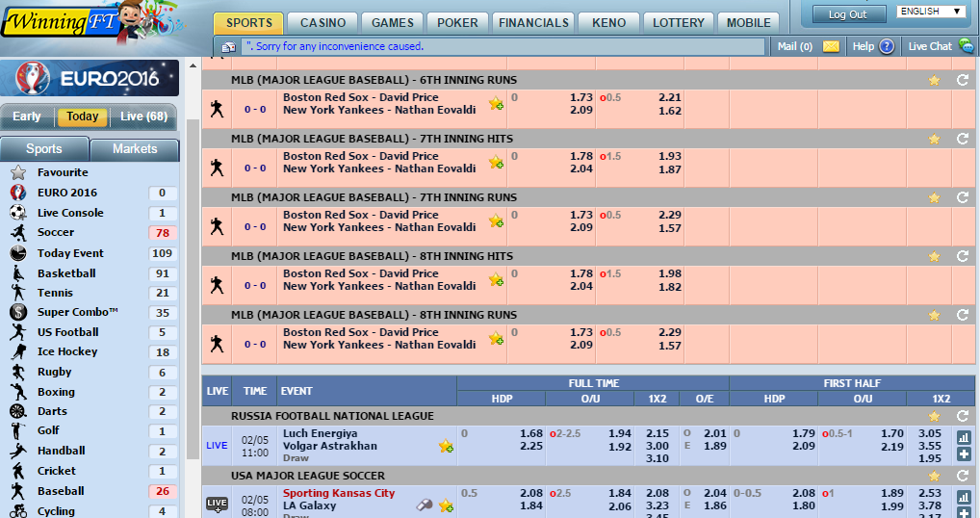Expand more markets plus for Luch Energiya
Viewport: 980px width, 518px height.
(x=964, y=454)
